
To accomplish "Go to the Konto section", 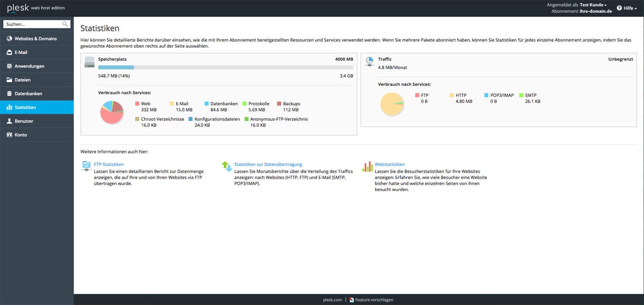I will 21,135.
